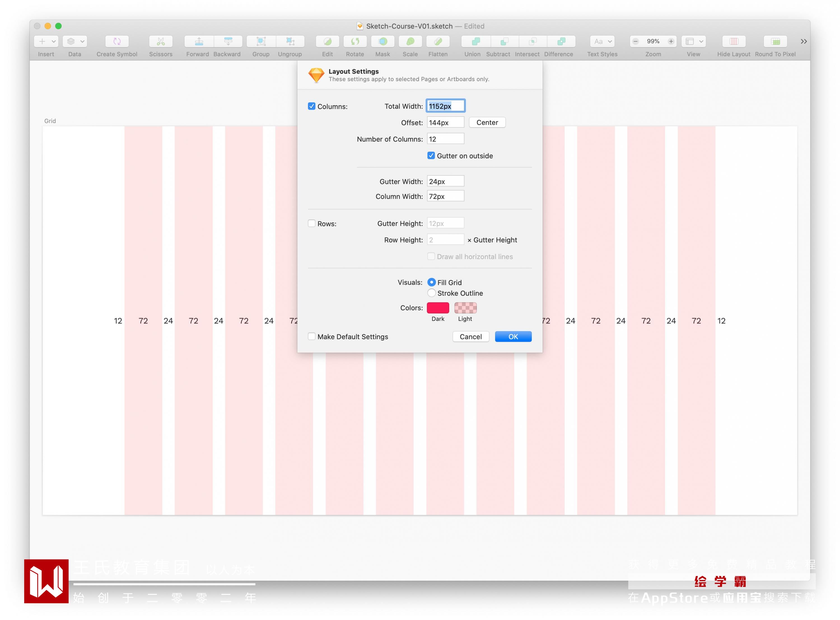The image size is (840, 620).
Task: Click the Gutter Width field
Action: click(x=445, y=181)
